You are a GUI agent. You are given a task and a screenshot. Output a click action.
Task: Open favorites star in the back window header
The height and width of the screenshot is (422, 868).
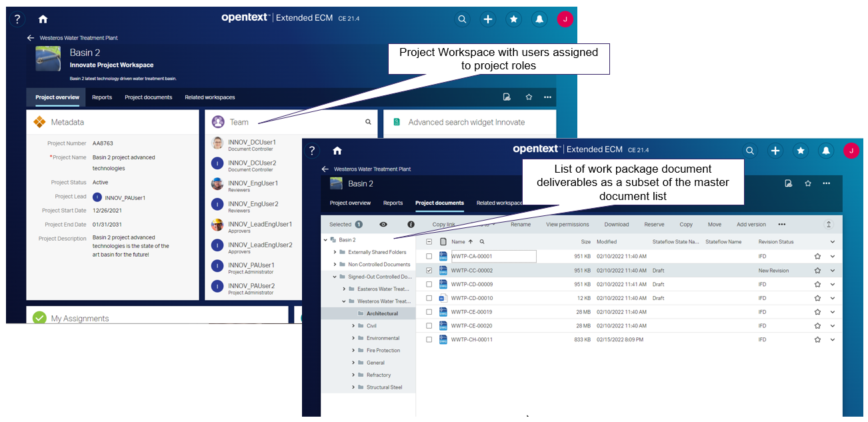coord(513,19)
